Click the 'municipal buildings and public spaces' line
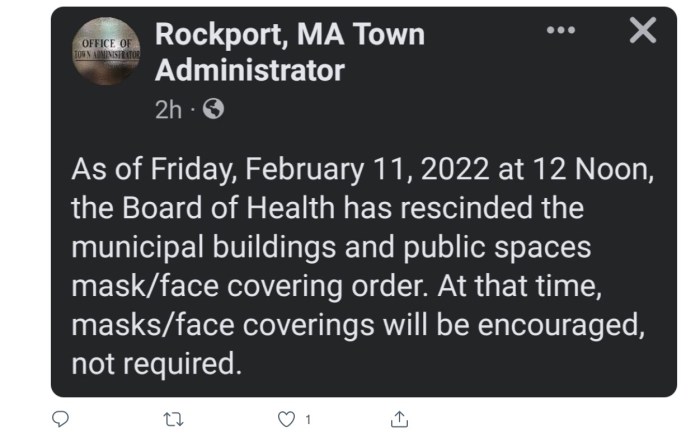 pos(331,246)
